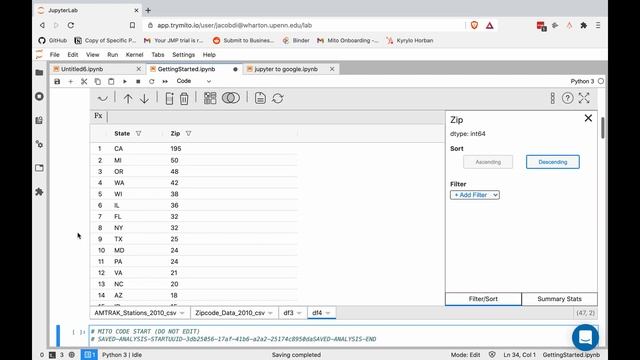Click the browser address bar URL

[235, 25]
